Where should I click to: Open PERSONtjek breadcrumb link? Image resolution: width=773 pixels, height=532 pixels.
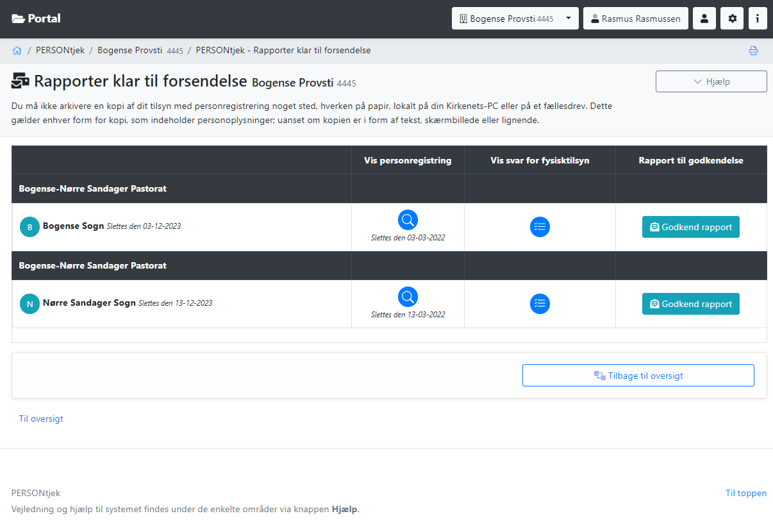click(60, 50)
